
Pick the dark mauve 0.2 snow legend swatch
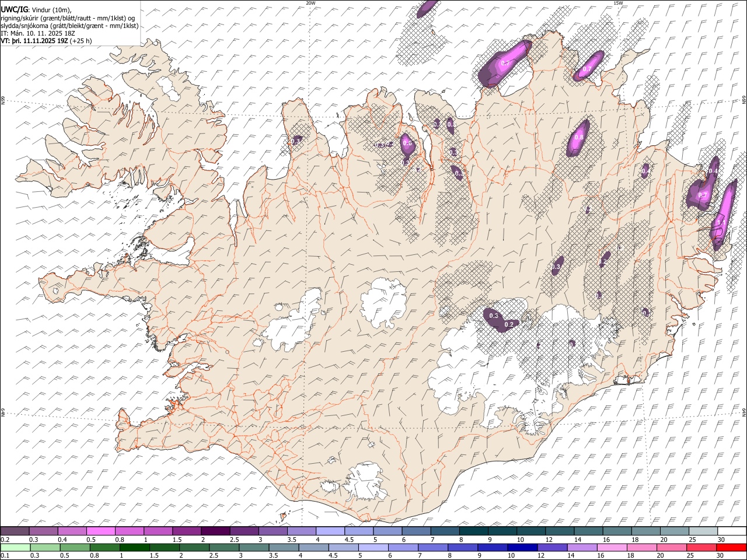15,531
